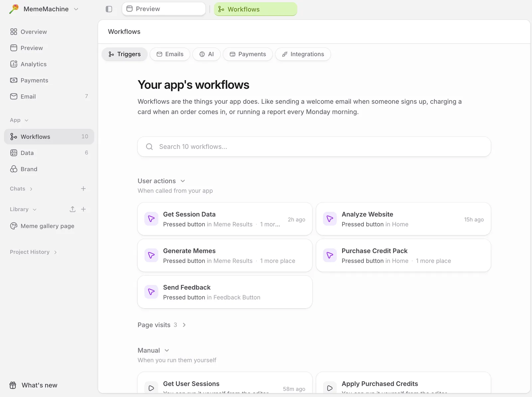The width and height of the screenshot is (532, 397).
Task: Open Meme gallery page library item
Action: [49, 226]
